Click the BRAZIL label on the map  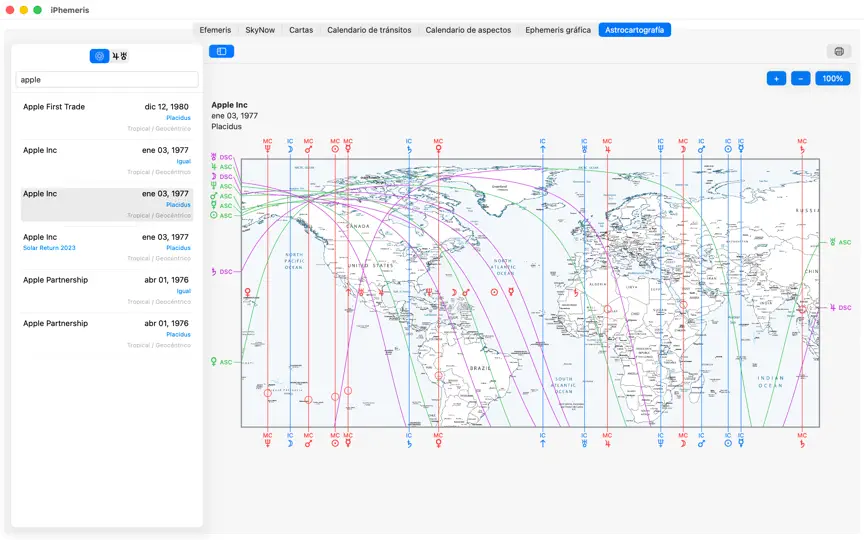click(x=480, y=368)
